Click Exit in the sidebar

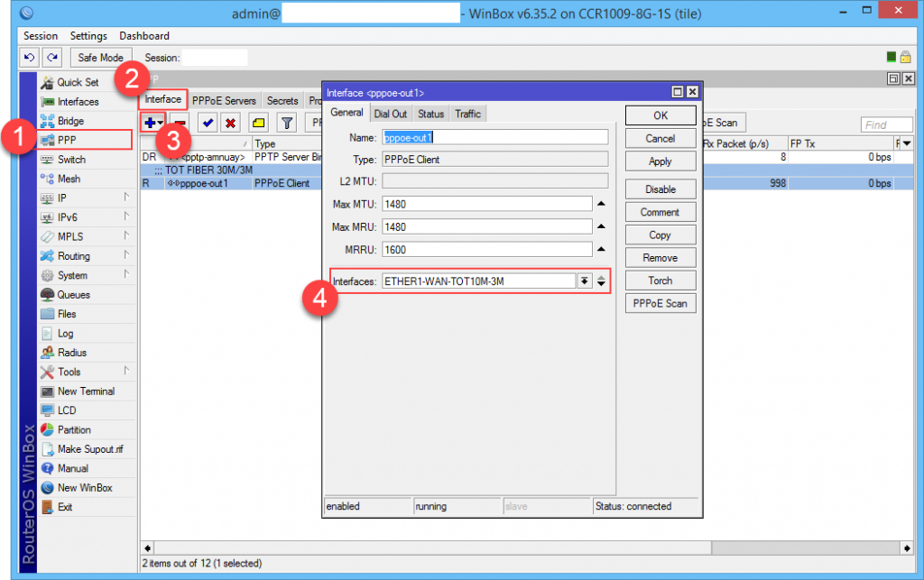point(65,507)
